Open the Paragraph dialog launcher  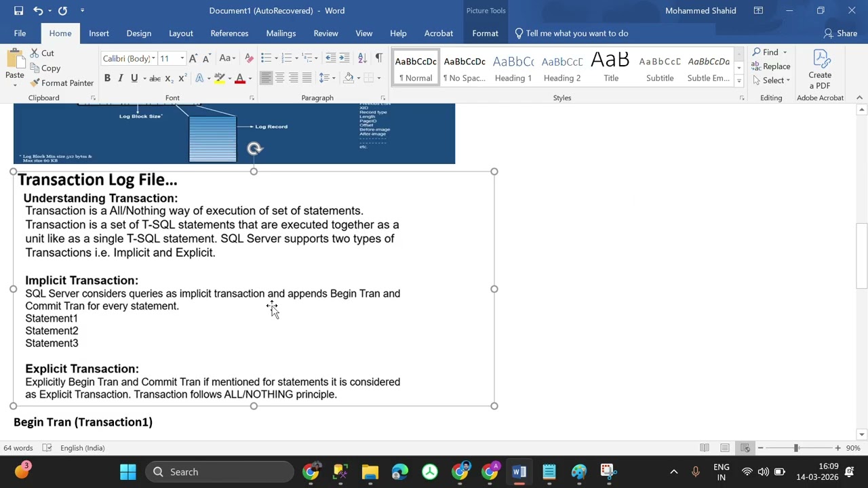383,98
